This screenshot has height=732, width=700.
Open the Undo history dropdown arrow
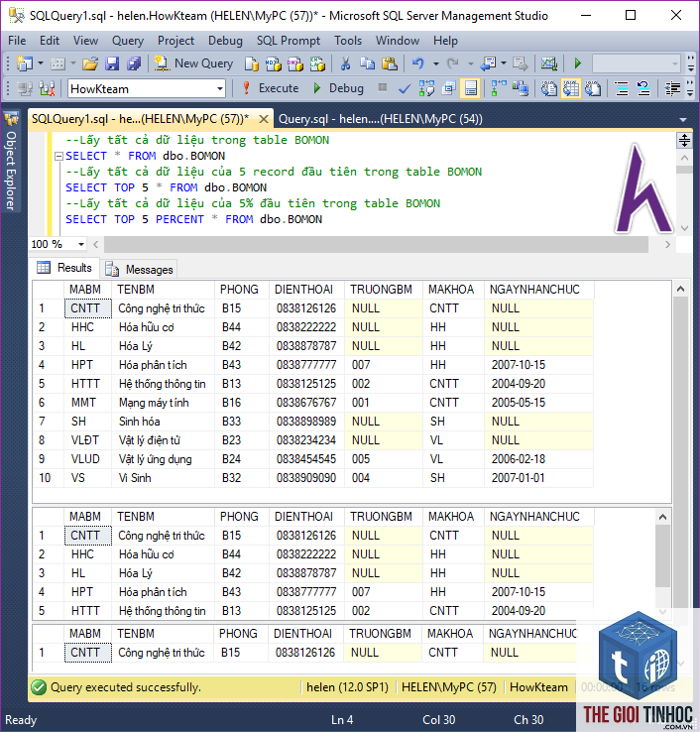[x=436, y=63]
